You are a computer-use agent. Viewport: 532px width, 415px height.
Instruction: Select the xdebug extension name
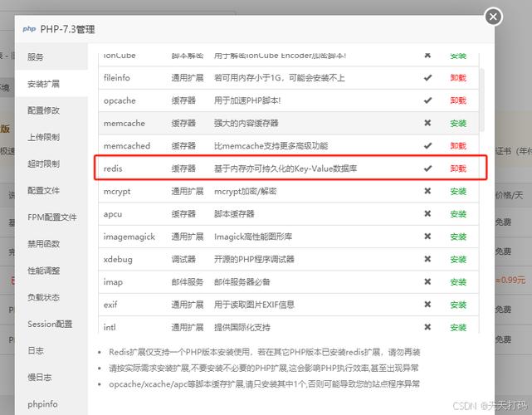(118, 260)
